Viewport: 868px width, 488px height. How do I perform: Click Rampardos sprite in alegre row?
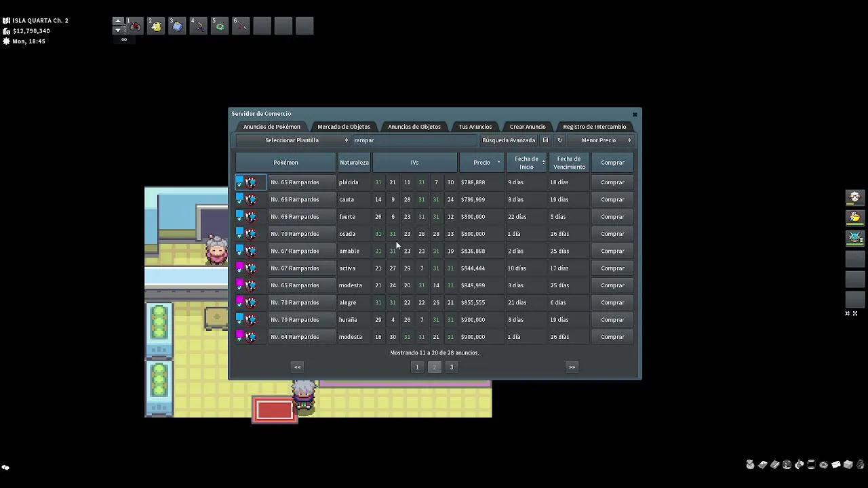coord(251,302)
